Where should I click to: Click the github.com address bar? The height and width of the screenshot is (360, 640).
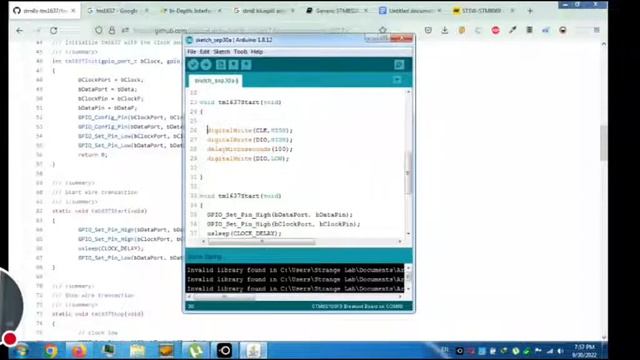click(x=241, y=30)
